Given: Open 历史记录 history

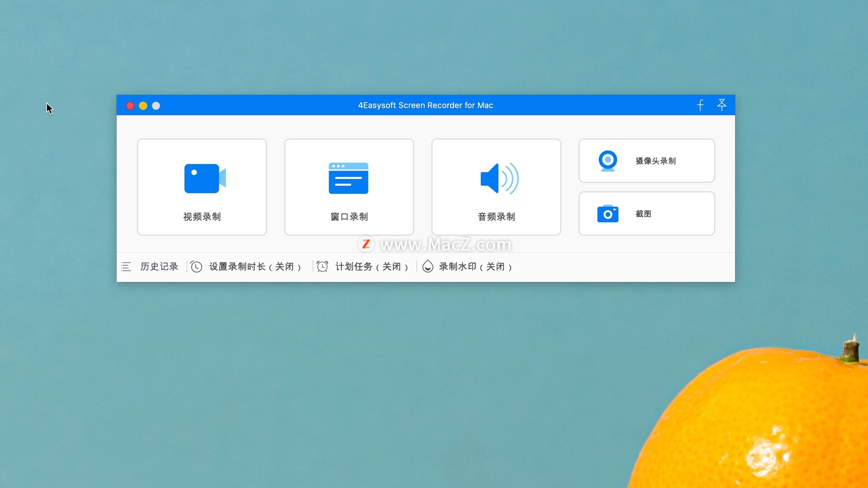Looking at the screenshot, I should click(x=159, y=267).
